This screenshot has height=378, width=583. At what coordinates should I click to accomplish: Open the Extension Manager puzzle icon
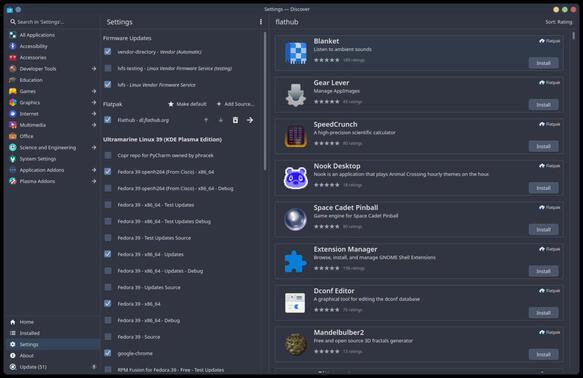click(x=296, y=261)
